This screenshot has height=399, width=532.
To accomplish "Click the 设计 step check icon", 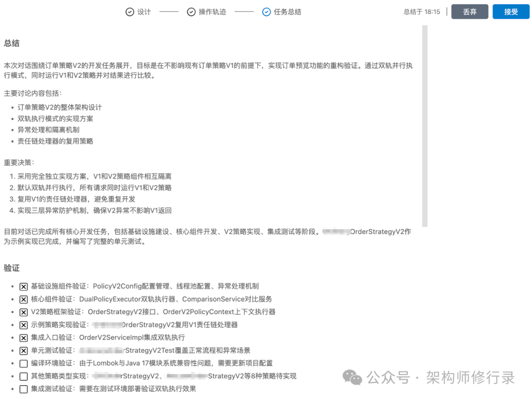I will click(130, 12).
